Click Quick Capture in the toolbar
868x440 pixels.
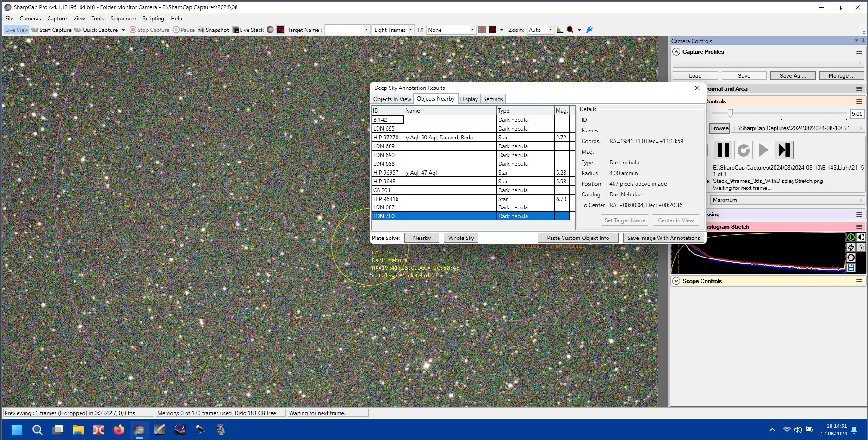click(x=96, y=30)
